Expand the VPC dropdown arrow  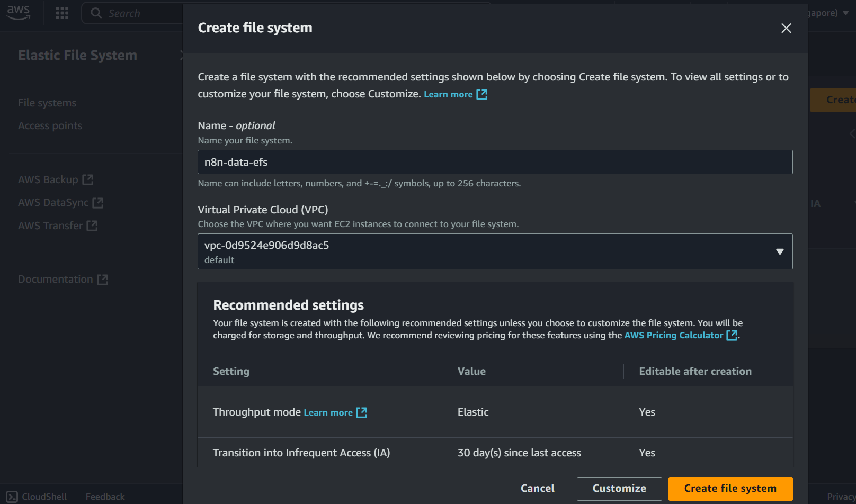click(x=780, y=251)
